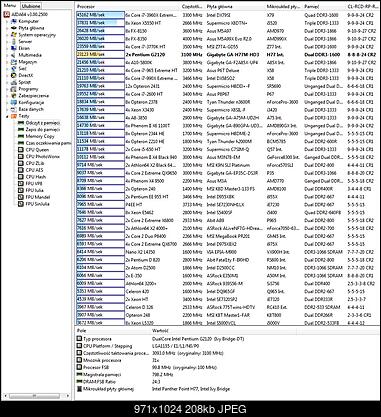Click the Programy software icon
Image resolution: width=381 pixels, height=417 pixels.
tap(14, 89)
